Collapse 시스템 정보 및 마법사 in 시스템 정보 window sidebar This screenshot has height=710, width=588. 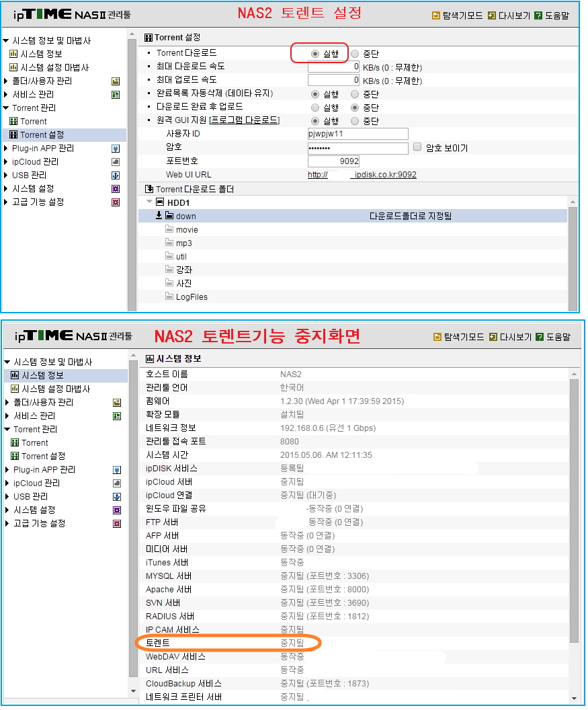click(7, 362)
